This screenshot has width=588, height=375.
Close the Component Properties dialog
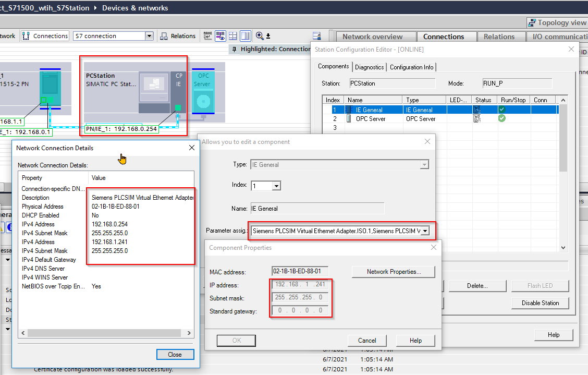click(x=434, y=247)
